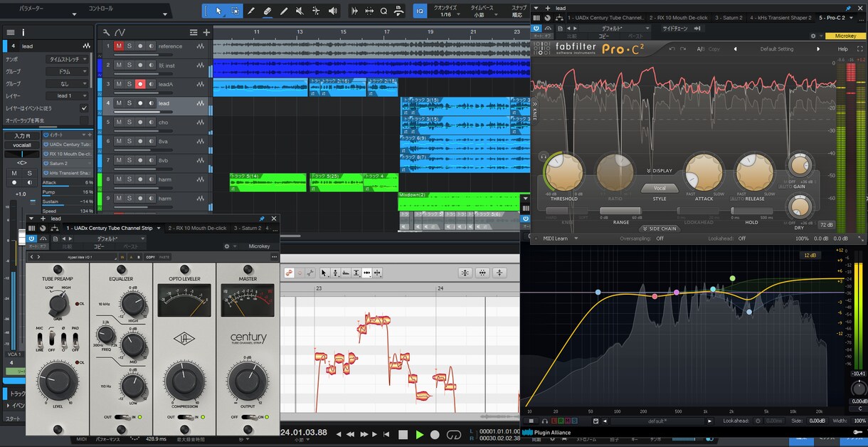Select the Listen speaker tool

click(333, 11)
